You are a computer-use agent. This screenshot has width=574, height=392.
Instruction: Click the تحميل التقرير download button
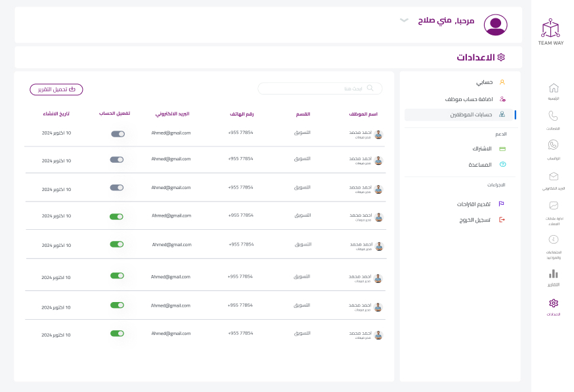(x=56, y=88)
